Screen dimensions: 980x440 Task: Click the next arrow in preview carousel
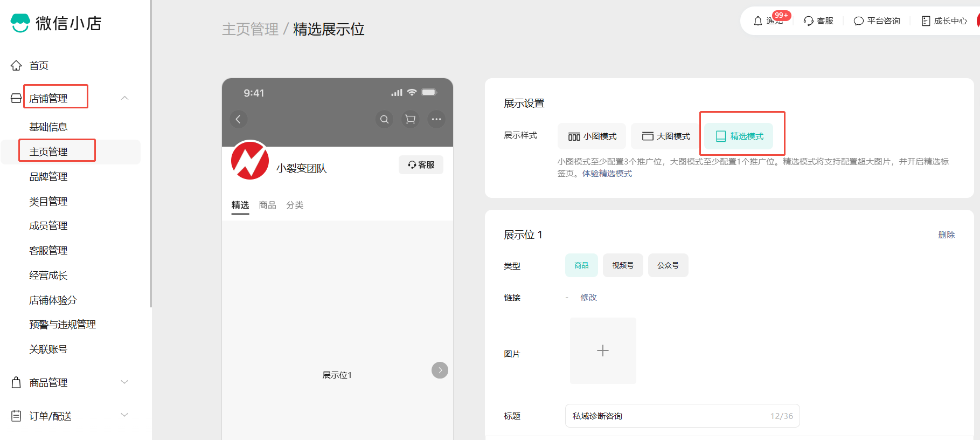tap(440, 370)
